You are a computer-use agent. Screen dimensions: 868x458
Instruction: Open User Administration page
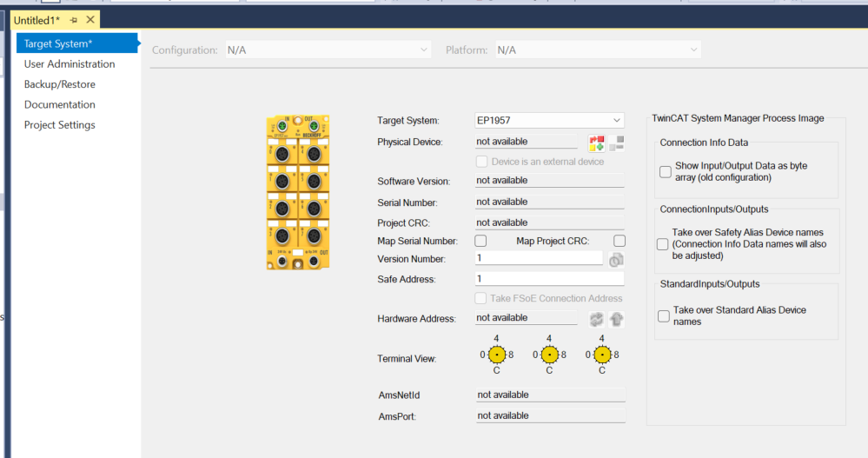[x=70, y=63]
